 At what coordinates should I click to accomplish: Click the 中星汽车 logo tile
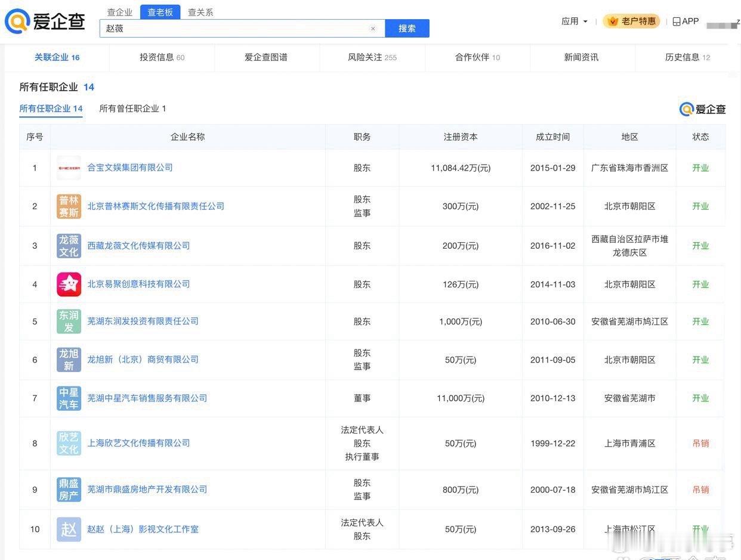pos(69,398)
